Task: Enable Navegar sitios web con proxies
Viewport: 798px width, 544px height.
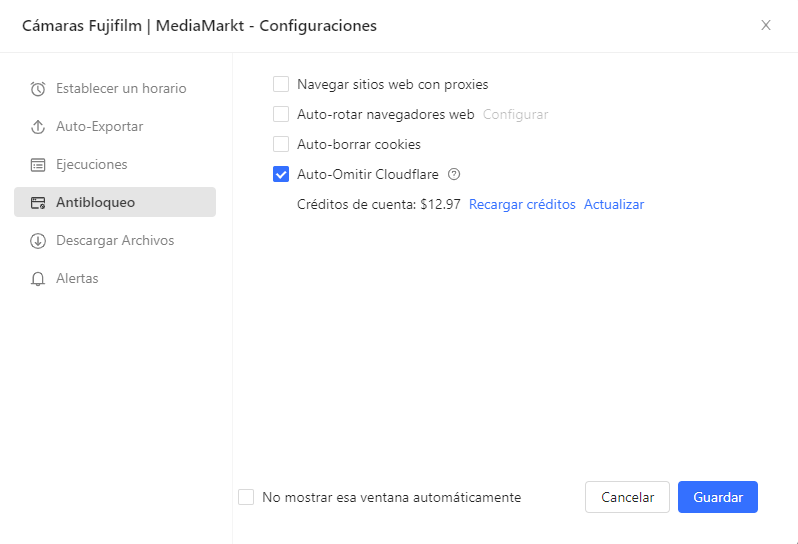Action: pyautogui.click(x=281, y=84)
